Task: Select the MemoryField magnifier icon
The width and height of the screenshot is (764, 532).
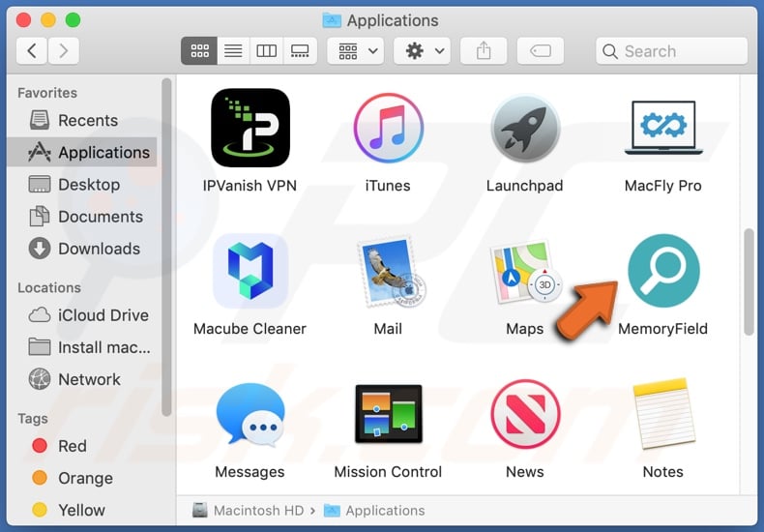Action: pos(663,271)
